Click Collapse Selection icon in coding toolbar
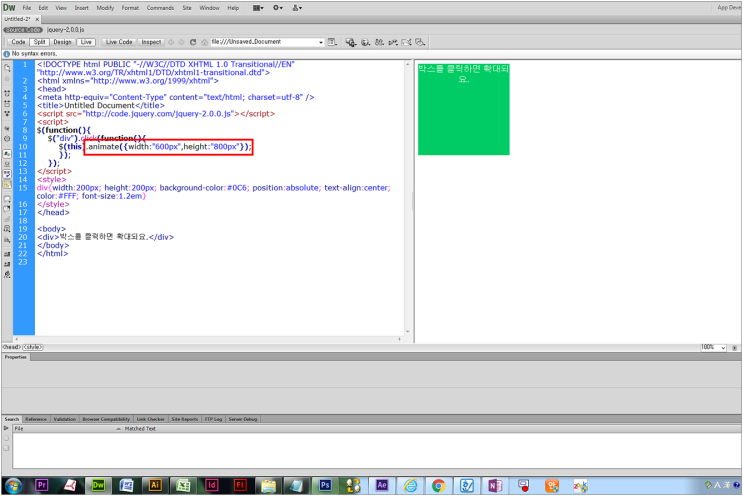This screenshot has height=496, width=743. click(7, 103)
